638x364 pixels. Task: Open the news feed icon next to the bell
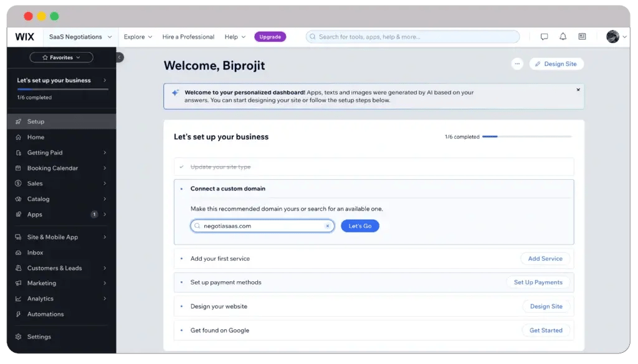click(582, 37)
